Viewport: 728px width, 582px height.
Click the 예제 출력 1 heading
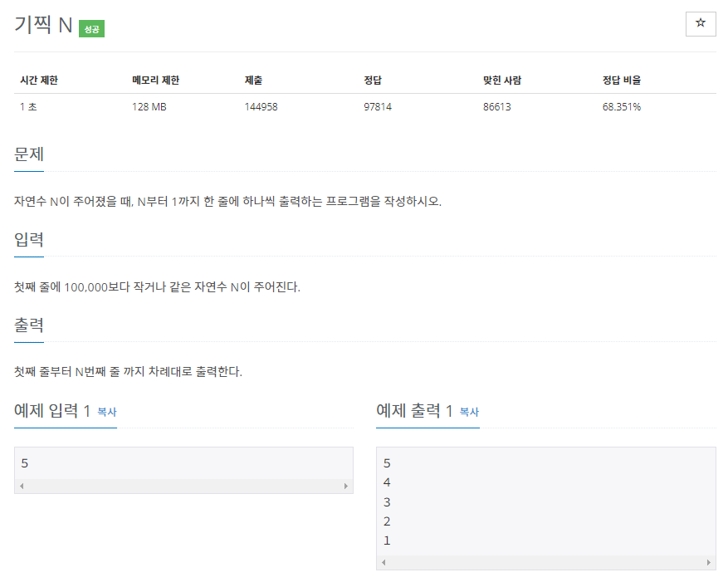[x=414, y=411]
